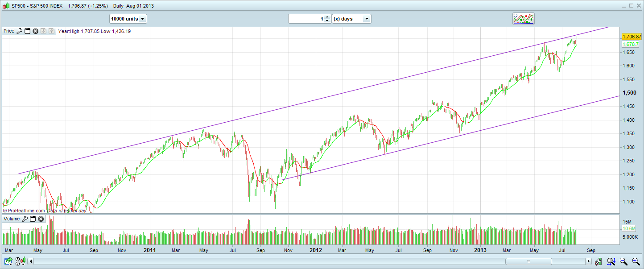Click the timeframe number input field
Image resolution: width=644 pixels, height=269 pixels.
[x=306, y=19]
